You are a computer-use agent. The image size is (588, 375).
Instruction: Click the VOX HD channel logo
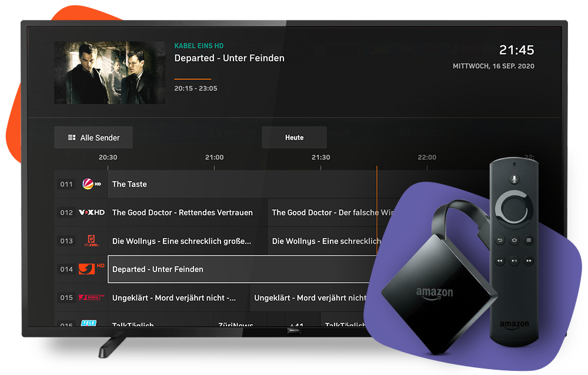coord(92,212)
